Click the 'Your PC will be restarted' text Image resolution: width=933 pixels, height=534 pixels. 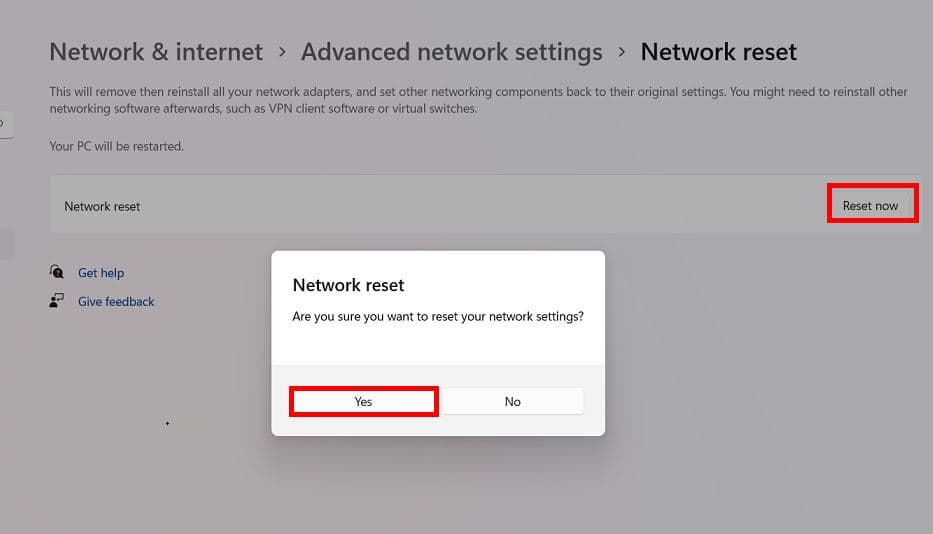[x=116, y=146]
